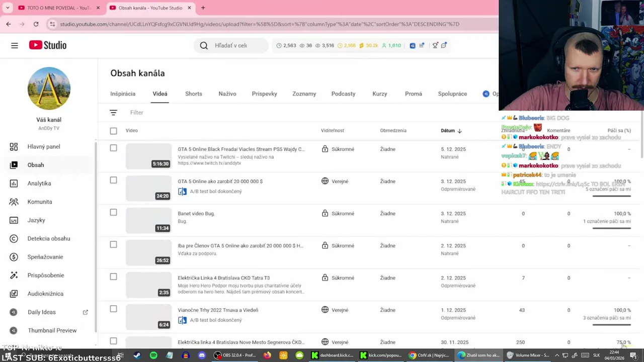Switch to the Kurzy tab
The height and width of the screenshot is (362, 644).
coord(380,94)
